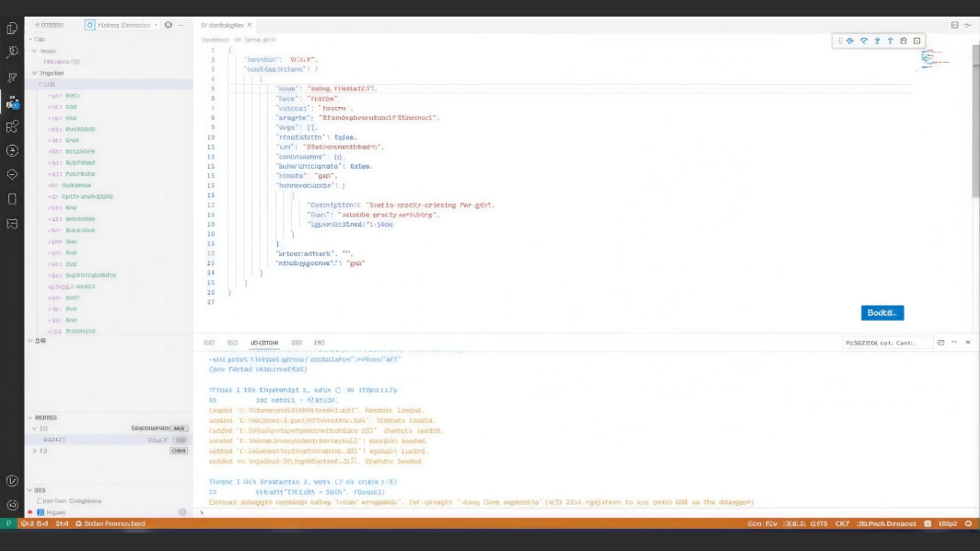Open the accounts icon near sidebar bottom
The height and width of the screenshot is (551, 980).
point(12,480)
